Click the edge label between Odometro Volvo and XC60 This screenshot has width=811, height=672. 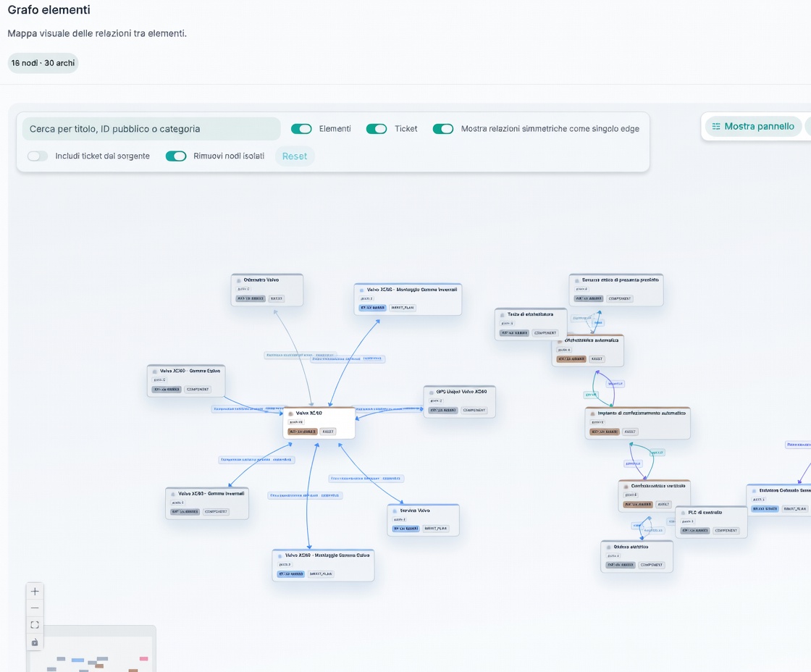click(300, 356)
